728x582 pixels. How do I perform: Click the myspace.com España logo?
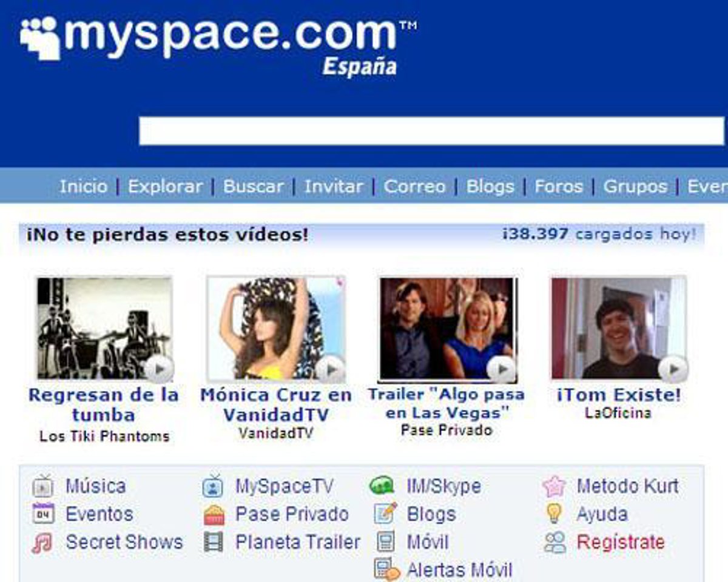click(218, 42)
